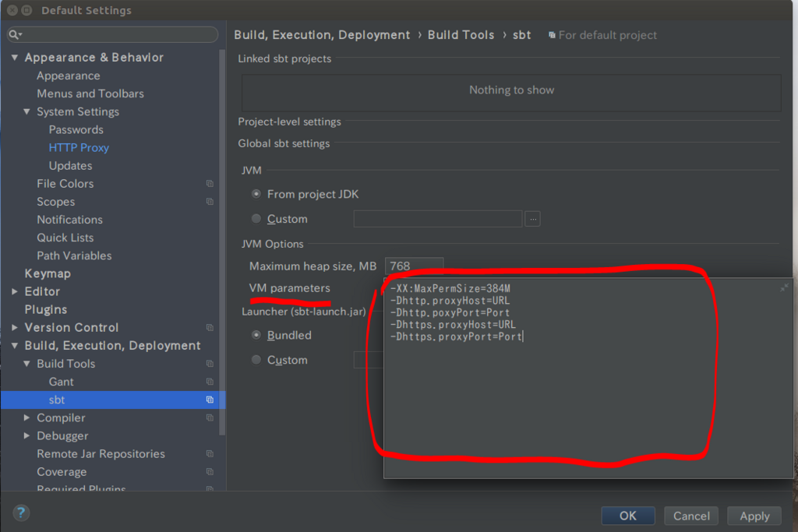The height and width of the screenshot is (532, 798).
Task: Click the project-level icon beside Gant
Action: [210, 382]
